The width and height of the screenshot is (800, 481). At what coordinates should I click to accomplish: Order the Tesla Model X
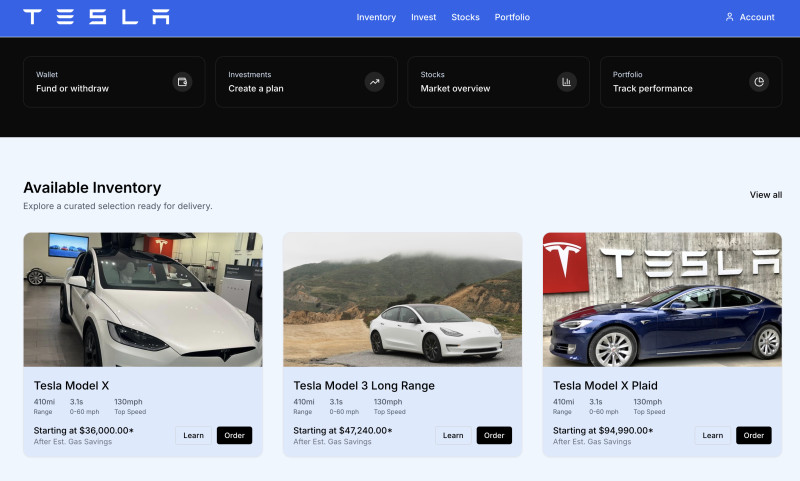coord(234,435)
